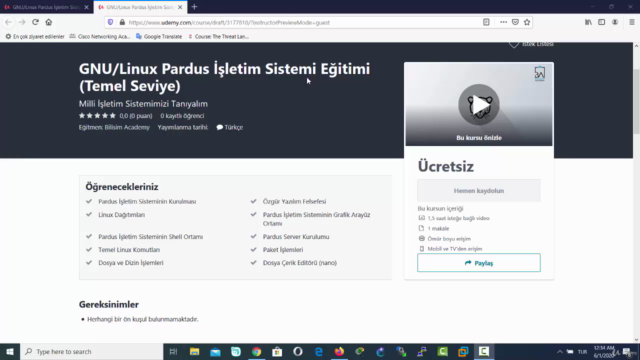Open File Explorer from taskbar

tap(195, 351)
